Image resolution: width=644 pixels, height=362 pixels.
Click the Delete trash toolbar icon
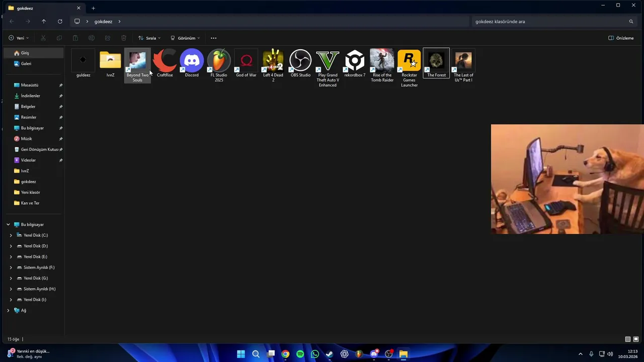click(x=124, y=38)
